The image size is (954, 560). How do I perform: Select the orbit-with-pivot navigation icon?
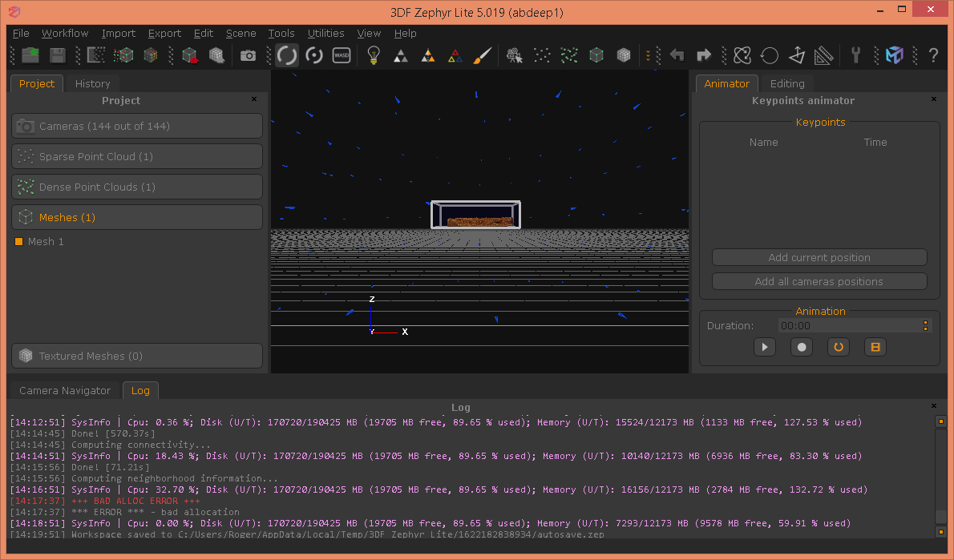(x=314, y=55)
